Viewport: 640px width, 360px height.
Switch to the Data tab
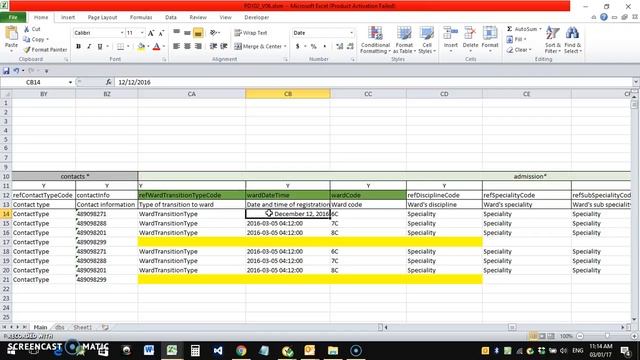click(171, 18)
